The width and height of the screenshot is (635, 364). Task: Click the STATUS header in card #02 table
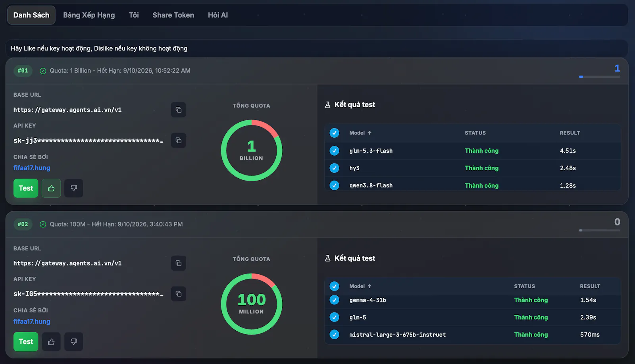click(525, 286)
